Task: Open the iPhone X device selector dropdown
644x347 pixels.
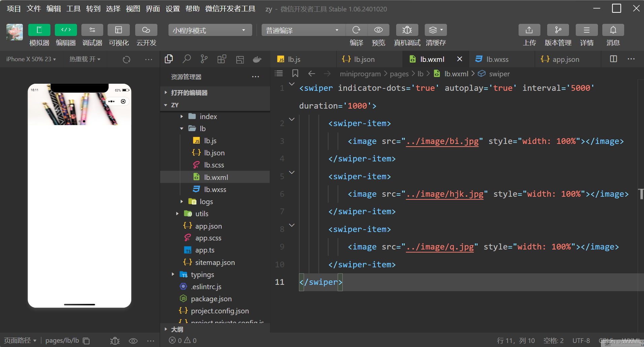Action: (31, 59)
